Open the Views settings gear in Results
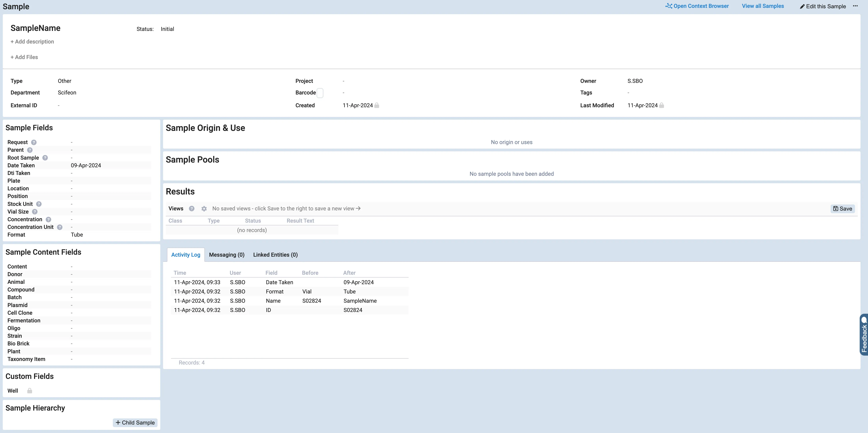This screenshot has height=433, width=868. pyautogui.click(x=204, y=209)
